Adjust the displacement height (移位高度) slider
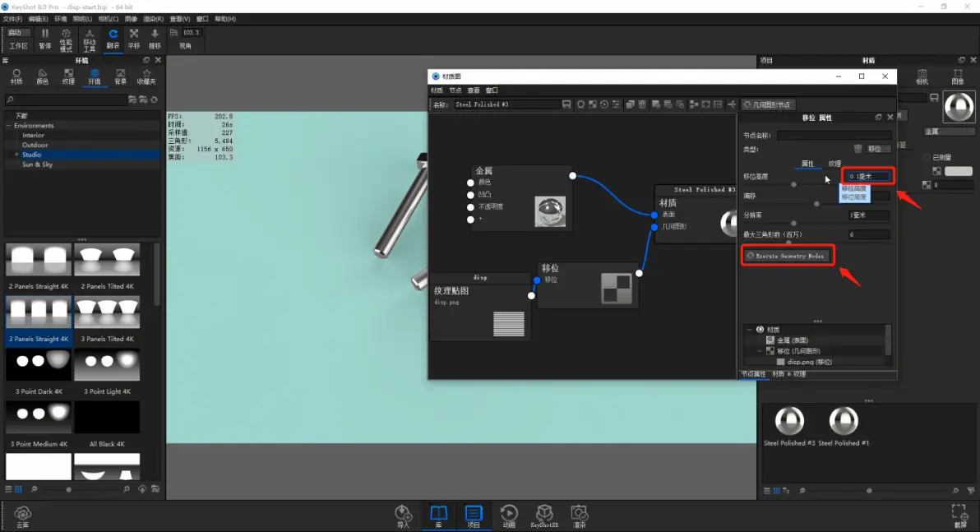The height and width of the screenshot is (532, 980). pyautogui.click(x=793, y=184)
